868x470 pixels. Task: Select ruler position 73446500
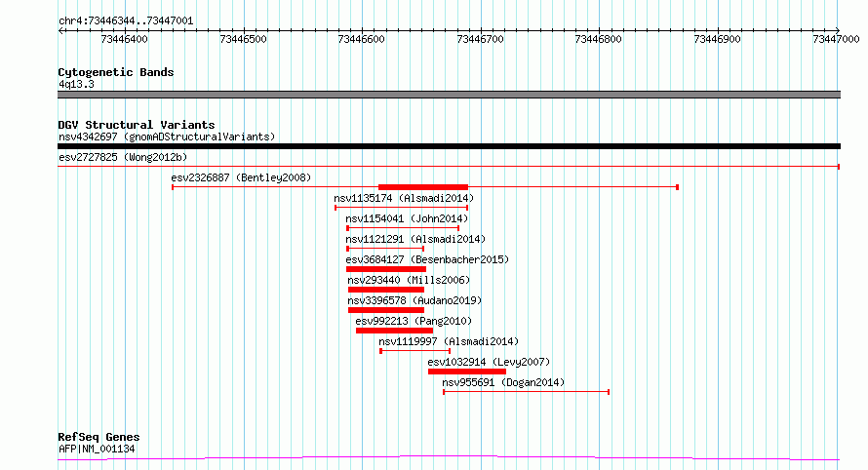[x=243, y=39]
